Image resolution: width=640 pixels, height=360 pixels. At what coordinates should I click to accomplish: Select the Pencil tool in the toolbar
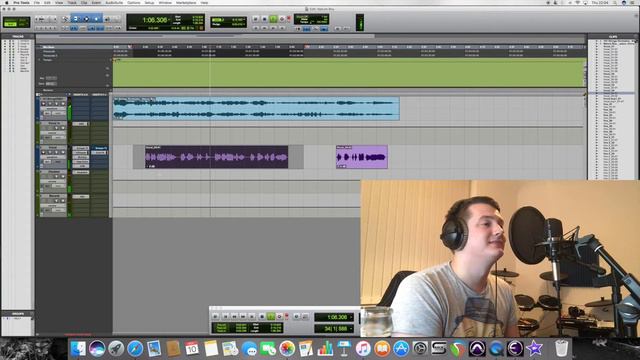(116, 19)
